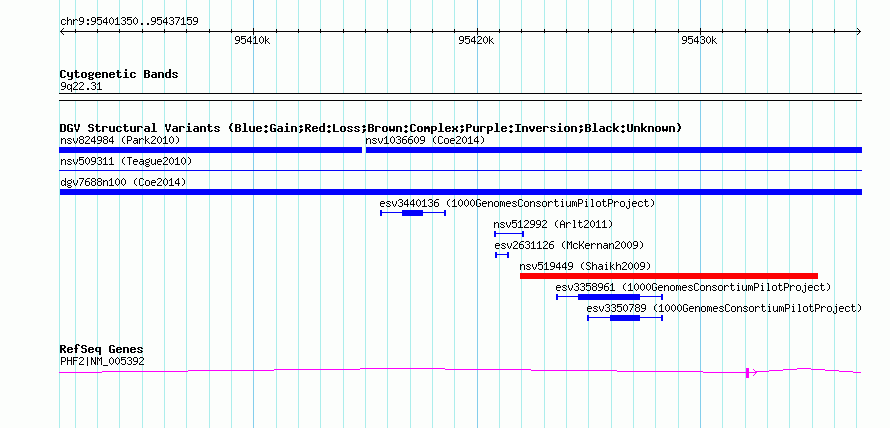Open the nsv824984 (Park2010) label
This screenshot has height=428, width=890.
coord(120,140)
